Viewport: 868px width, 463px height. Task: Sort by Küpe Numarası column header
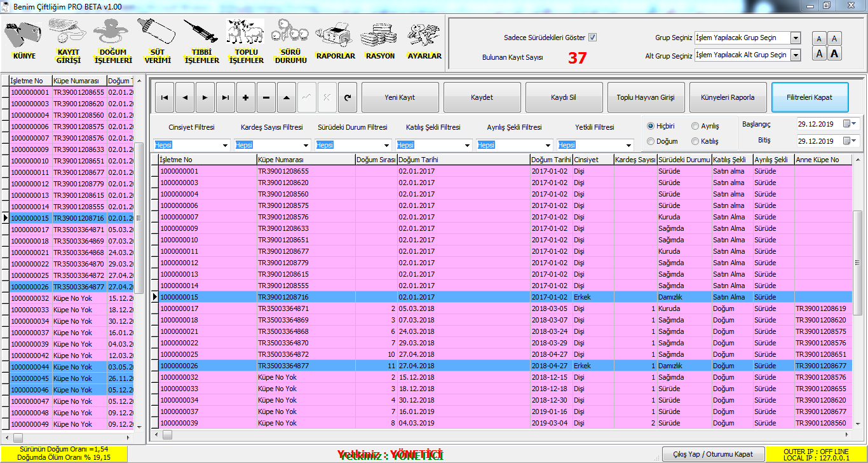305,160
